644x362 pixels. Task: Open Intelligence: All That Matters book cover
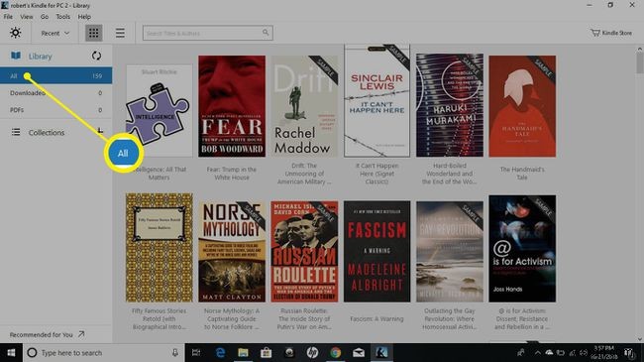pos(159,111)
